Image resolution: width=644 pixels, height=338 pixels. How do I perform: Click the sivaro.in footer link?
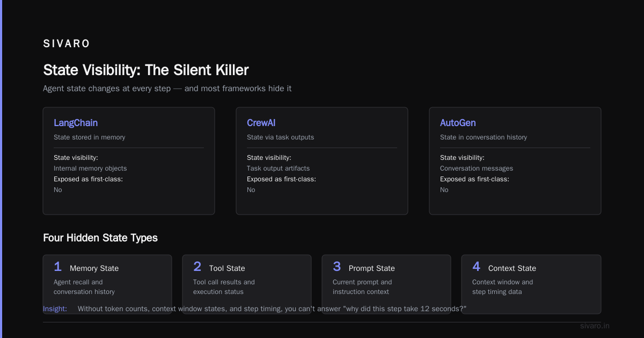coord(595,326)
